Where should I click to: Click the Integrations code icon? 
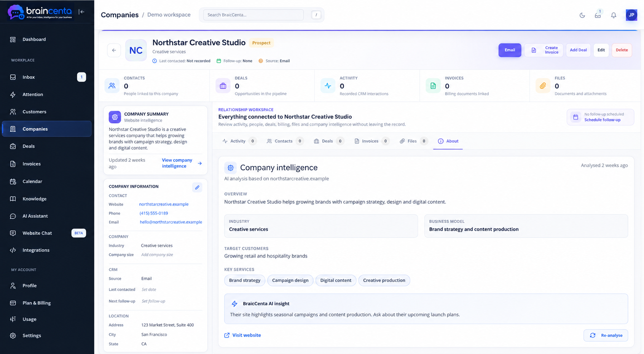click(13, 250)
